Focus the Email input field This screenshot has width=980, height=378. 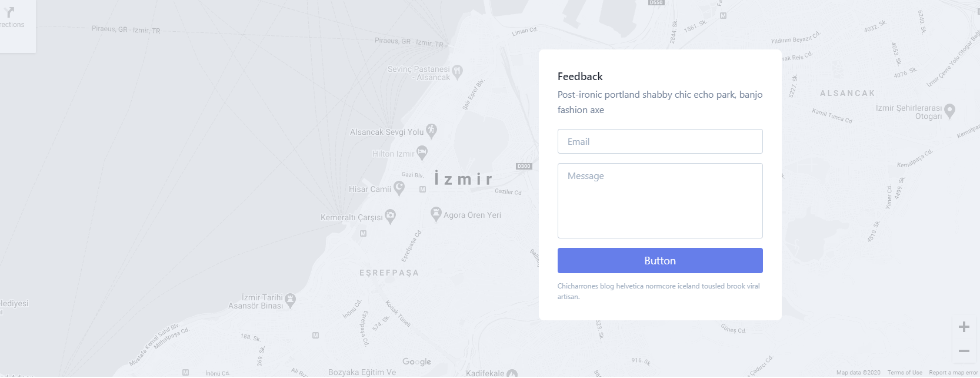(660, 141)
